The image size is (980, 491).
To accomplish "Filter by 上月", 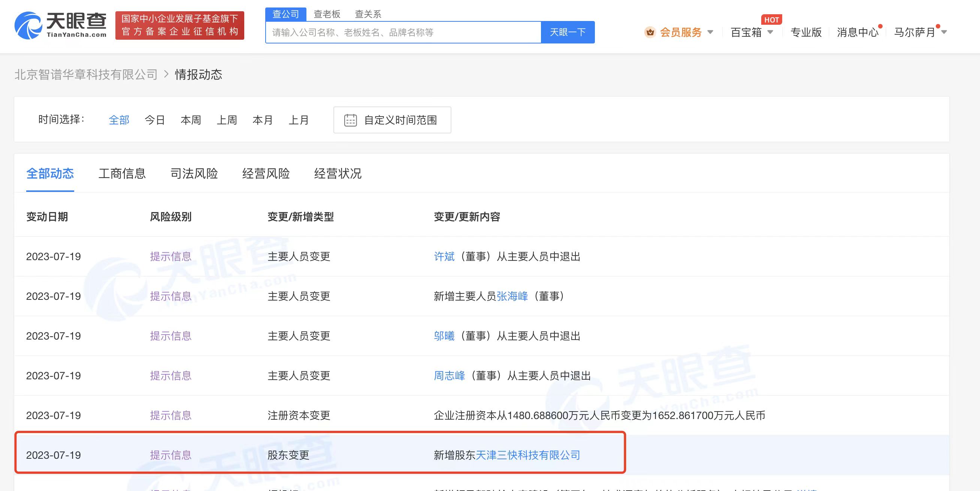I will (x=299, y=120).
